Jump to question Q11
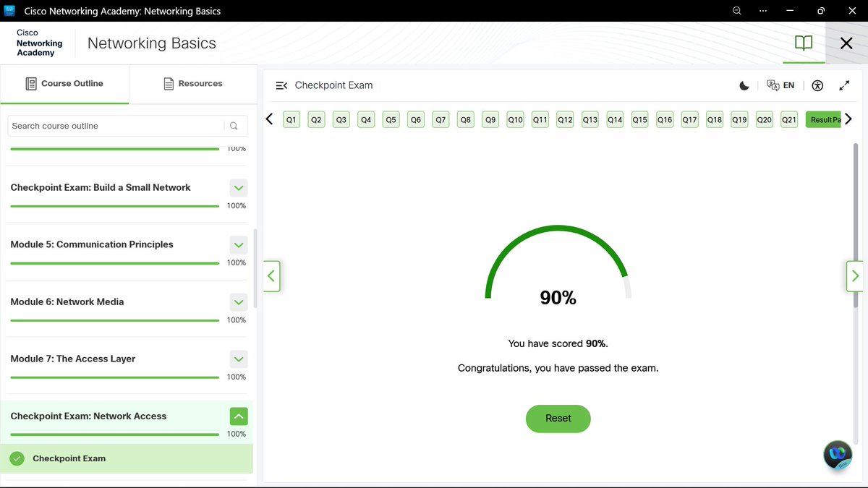The height and width of the screenshot is (488, 868). tap(540, 120)
